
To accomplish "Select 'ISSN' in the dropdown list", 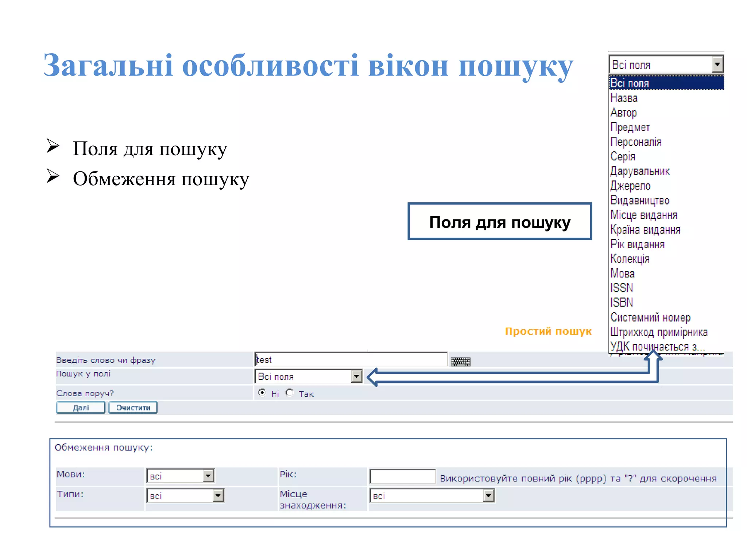I will tap(666, 288).
